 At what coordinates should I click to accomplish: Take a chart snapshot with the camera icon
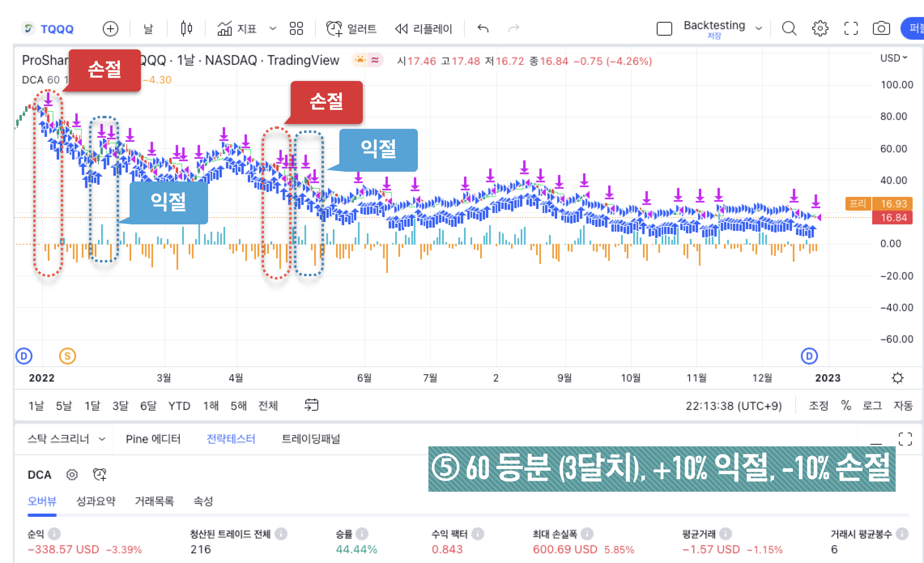pos(881,28)
